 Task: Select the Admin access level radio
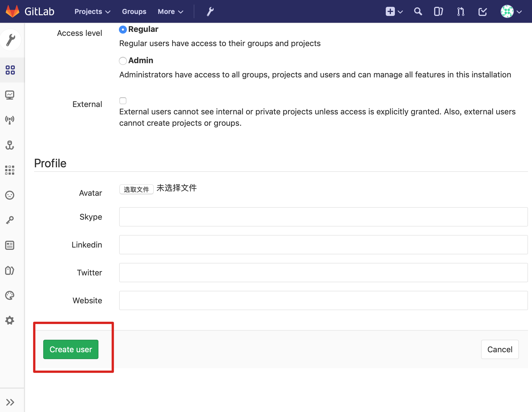point(123,61)
